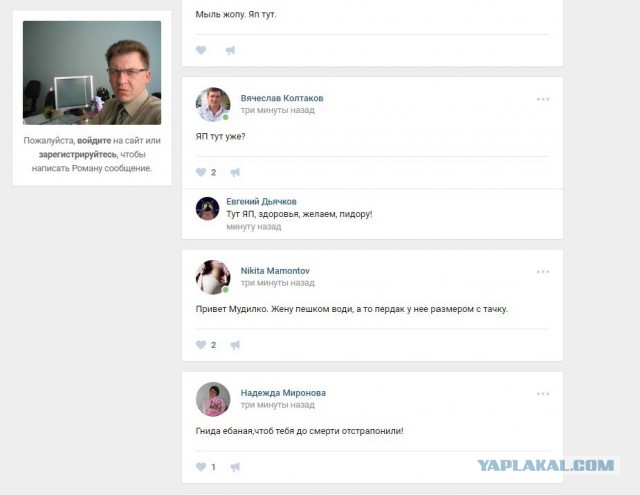Like Nikita Mamontov's post
640x495 pixels.
(x=201, y=345)
